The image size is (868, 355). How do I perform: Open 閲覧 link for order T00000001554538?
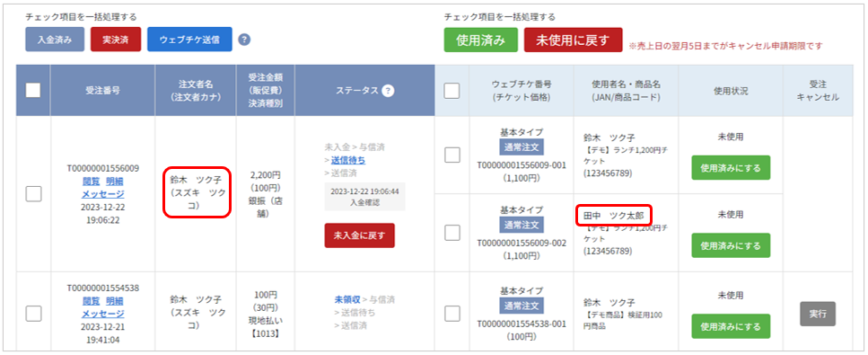point(91,301)
